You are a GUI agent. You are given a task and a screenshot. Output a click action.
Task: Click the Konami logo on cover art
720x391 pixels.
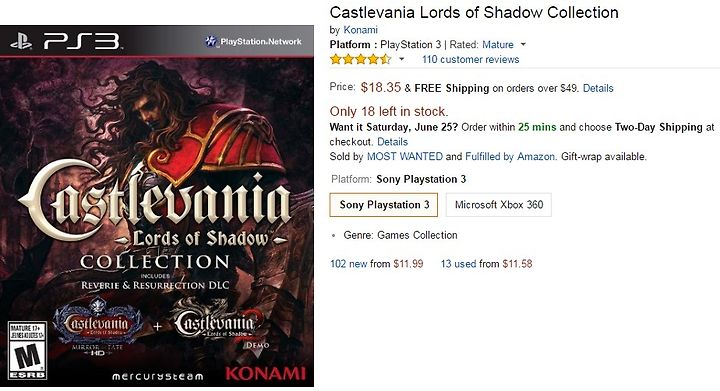coord(265,373)
